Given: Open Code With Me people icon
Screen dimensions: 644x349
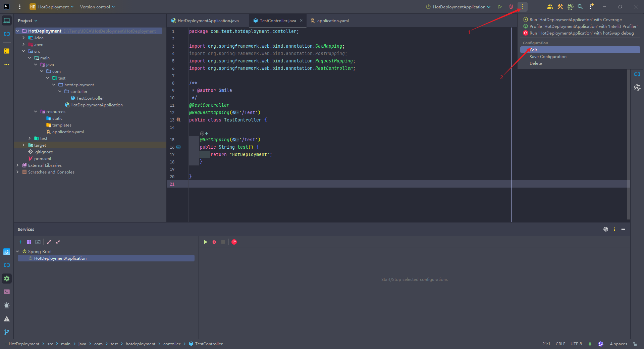Looking at the screenshot, I should click(x=550, y=7).
